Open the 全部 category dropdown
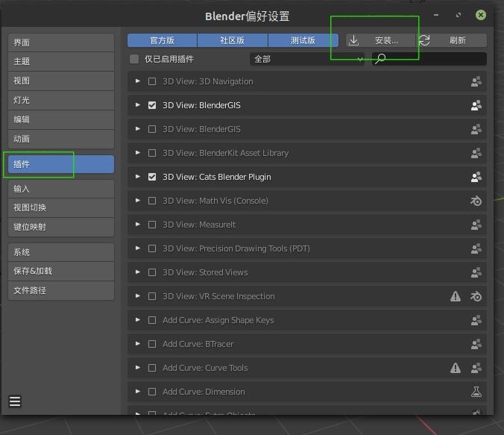Viewport: 504px width, 435px height. (307, 59)
